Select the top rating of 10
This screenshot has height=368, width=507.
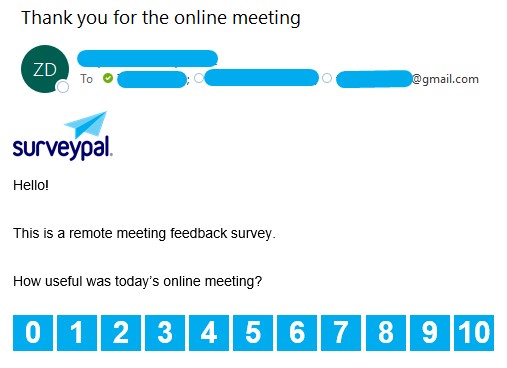474,333
